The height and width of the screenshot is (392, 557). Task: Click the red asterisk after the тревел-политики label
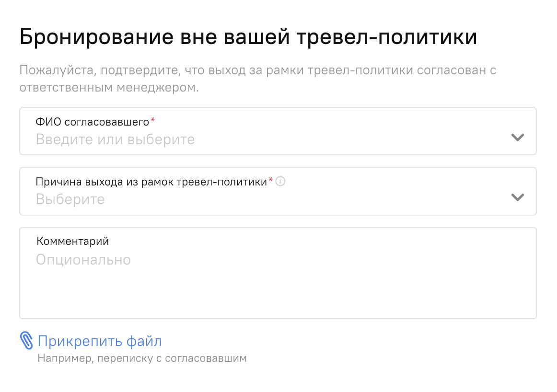click(x=271, y=180)
